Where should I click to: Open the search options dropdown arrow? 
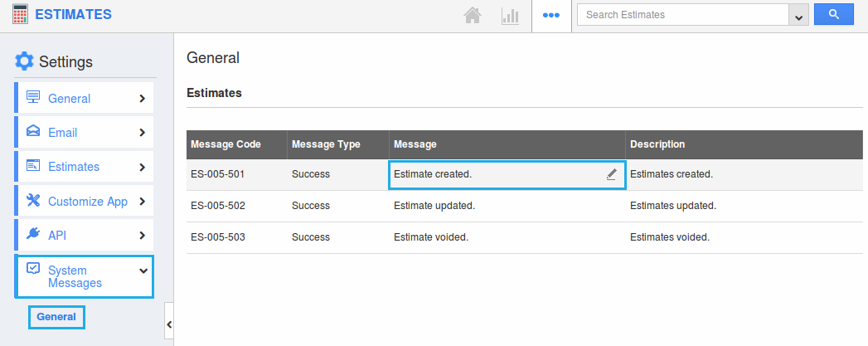click(798, 15)
